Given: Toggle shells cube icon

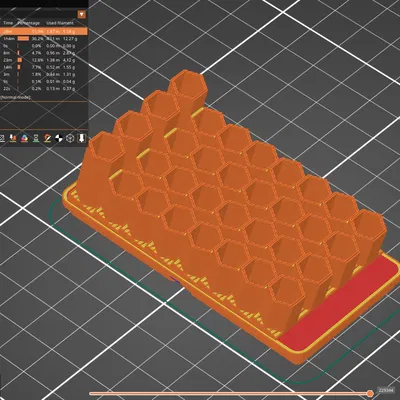Looking at the screenshot, I should pyautogui.click(x=70, y=138).
